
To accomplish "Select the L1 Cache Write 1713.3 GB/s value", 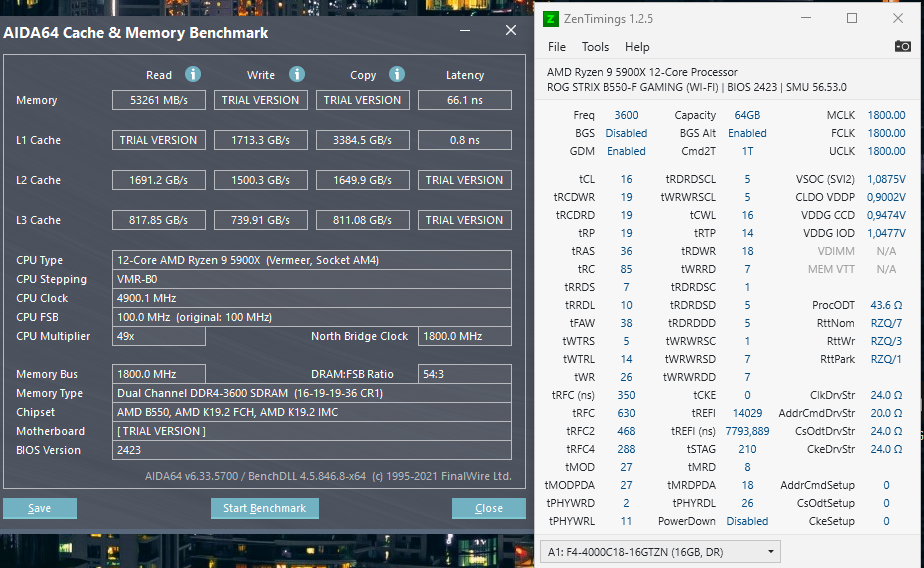I will (260, 140).
